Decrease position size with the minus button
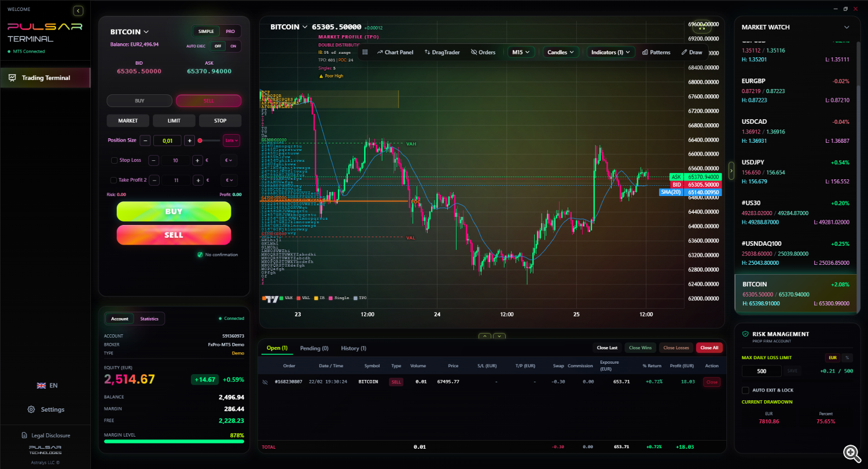This screenshot has width=868, height=469. click(145, 141)
